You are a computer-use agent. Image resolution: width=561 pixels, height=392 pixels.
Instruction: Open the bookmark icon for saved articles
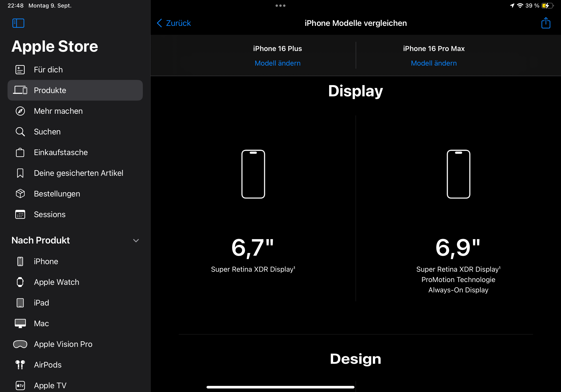pos(20,173)
